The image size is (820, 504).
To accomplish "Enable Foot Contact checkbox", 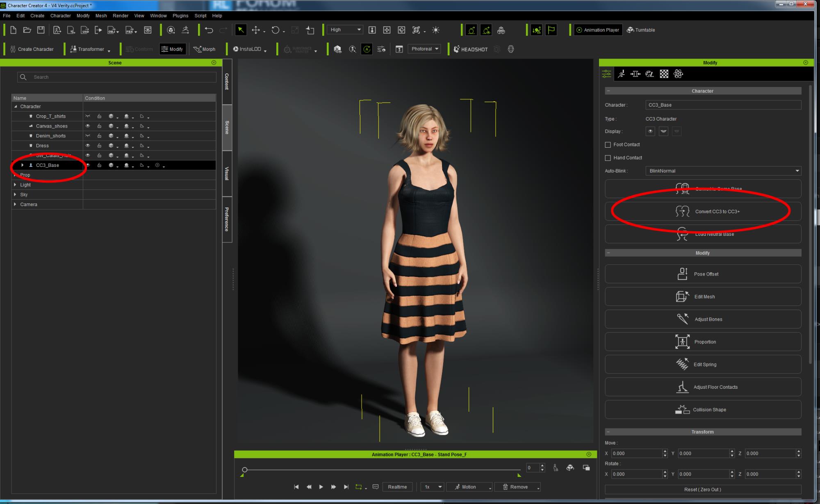I will 608,145.
